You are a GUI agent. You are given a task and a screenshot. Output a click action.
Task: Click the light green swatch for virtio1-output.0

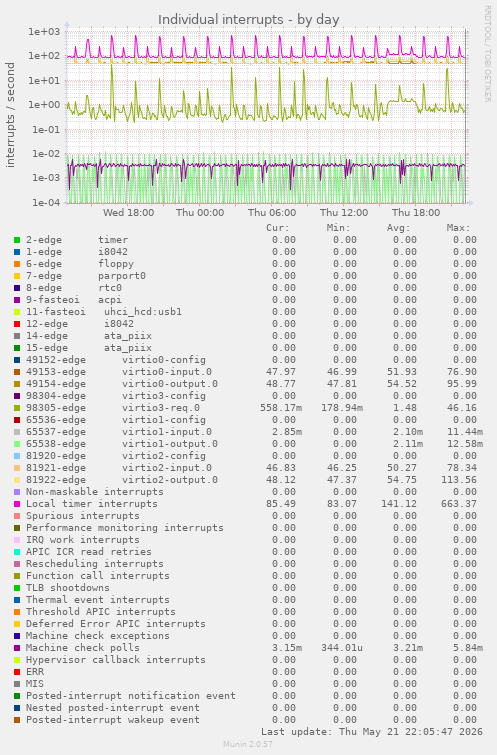(x=17, y=444)
